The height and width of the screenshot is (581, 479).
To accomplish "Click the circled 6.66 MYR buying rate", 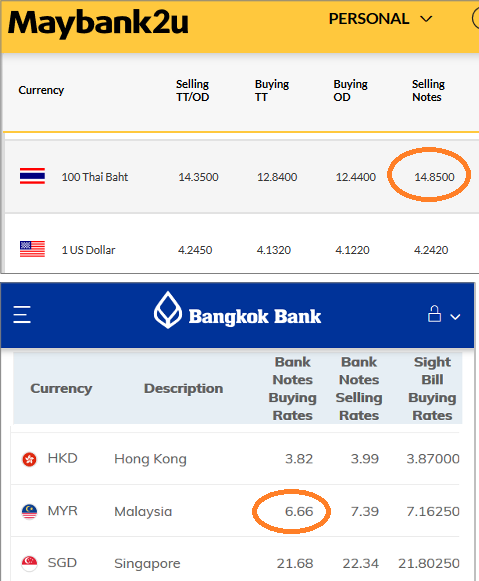I will tap(299, 511).
